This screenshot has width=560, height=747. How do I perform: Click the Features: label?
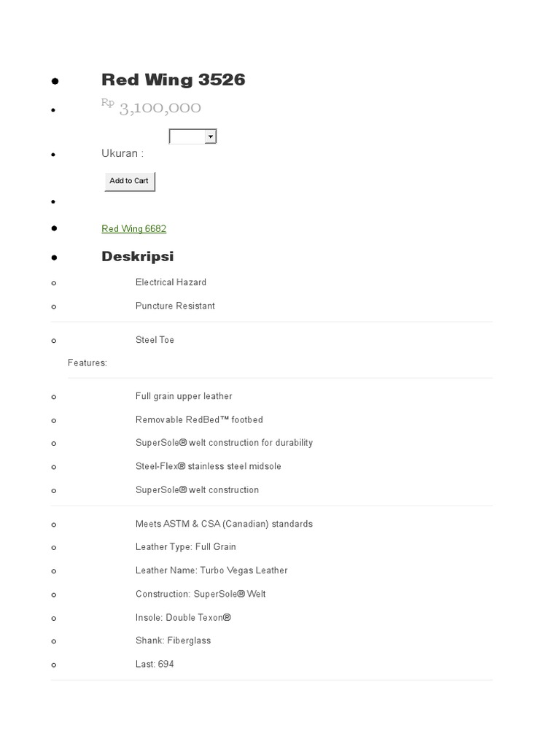87,363
